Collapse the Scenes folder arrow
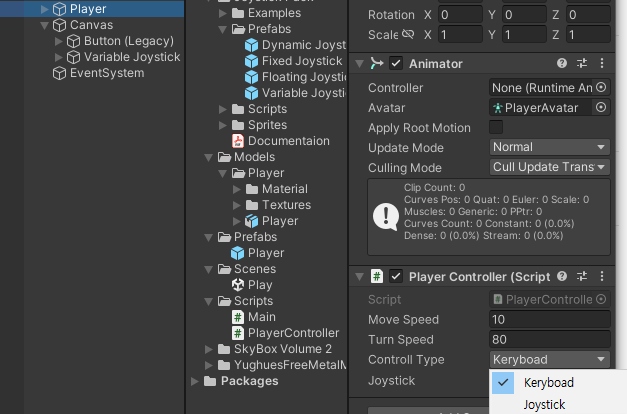This screenshot has width=627, height=414. click(208, 270)
